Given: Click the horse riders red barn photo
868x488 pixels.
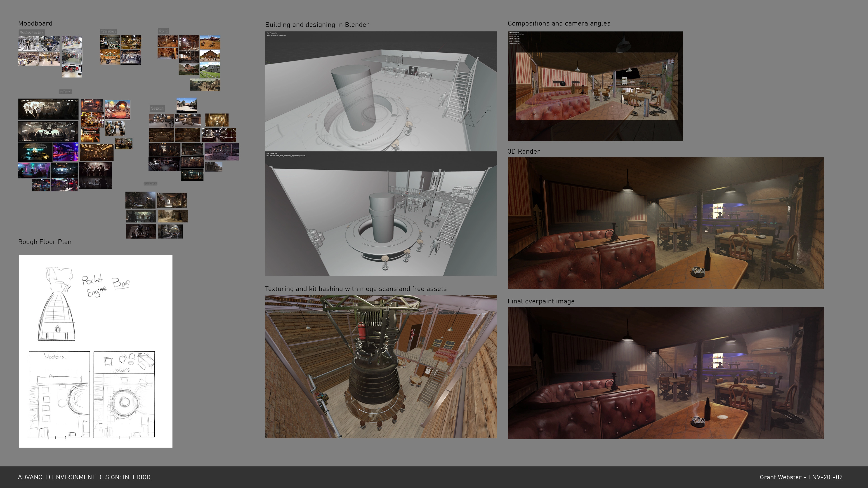Looking at the screenshot, I should 210,42.
